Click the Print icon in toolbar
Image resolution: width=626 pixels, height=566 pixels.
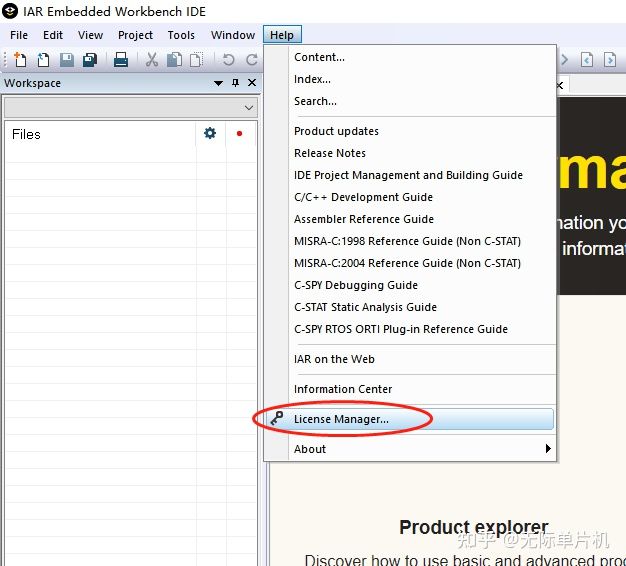(121, 60)
